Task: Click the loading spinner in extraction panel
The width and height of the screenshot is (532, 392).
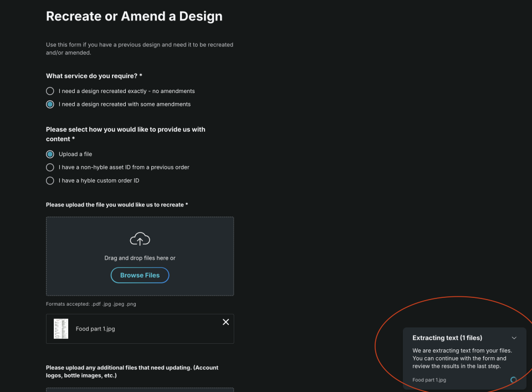Action: click(x=513, y=380)
